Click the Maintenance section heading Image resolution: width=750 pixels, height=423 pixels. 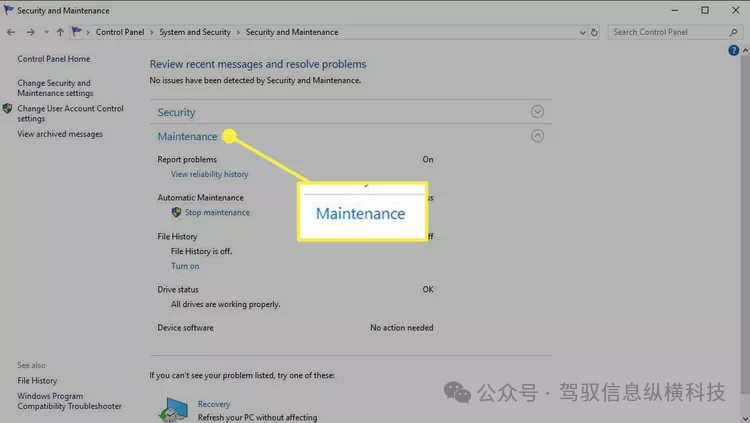pyautogui.click(x=187, y=136)
